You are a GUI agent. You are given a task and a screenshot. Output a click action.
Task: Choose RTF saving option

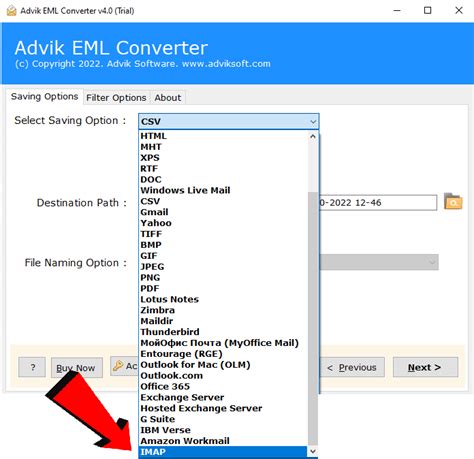pyautogui.click(x=223, y=169)
